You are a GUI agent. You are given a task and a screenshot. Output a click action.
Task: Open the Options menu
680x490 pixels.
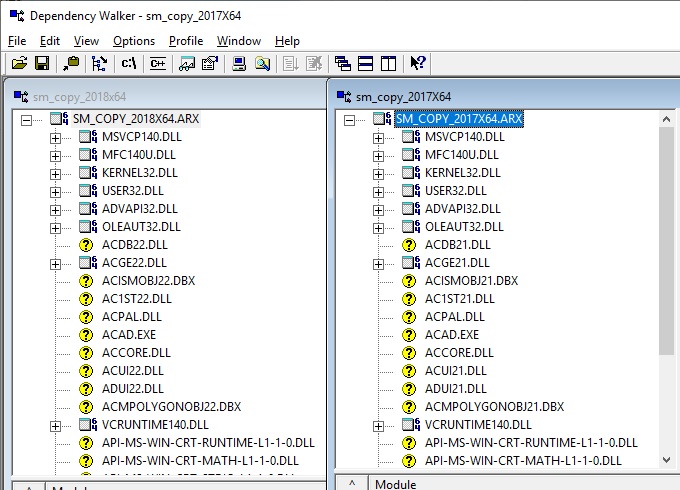pyautogui.click(x=134, y=41)
